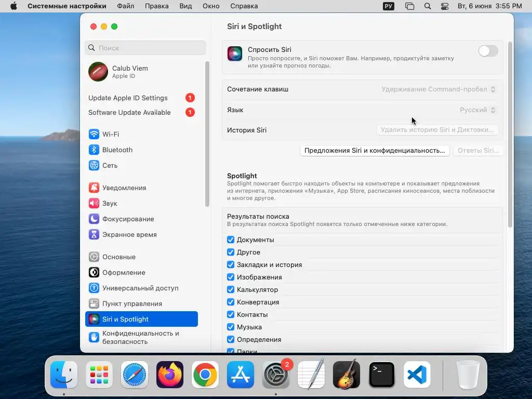Uncheck the Конвертация checkbox
532x399 pixels.
pos(231,302)
